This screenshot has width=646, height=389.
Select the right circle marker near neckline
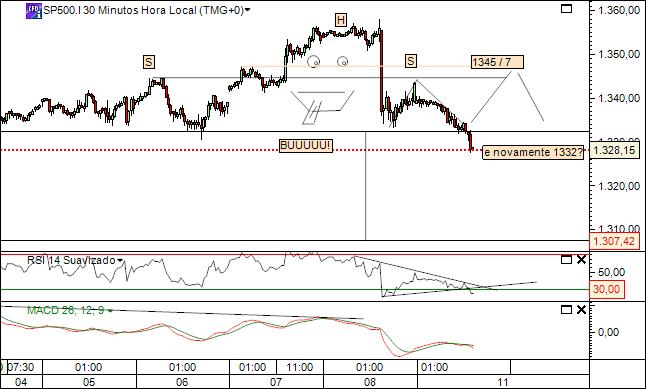(342, 62)
